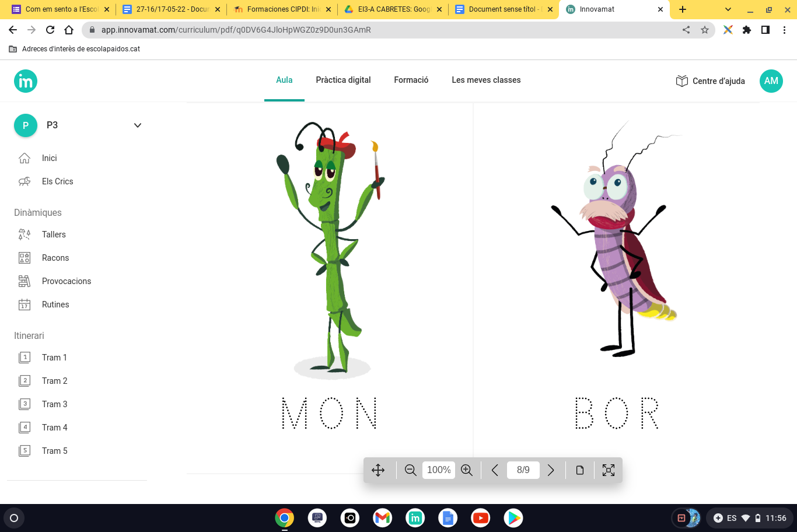Bookmark this page with star icon
Image resolution: width=797 pixels, height=532 pixels.
point(705,30)
